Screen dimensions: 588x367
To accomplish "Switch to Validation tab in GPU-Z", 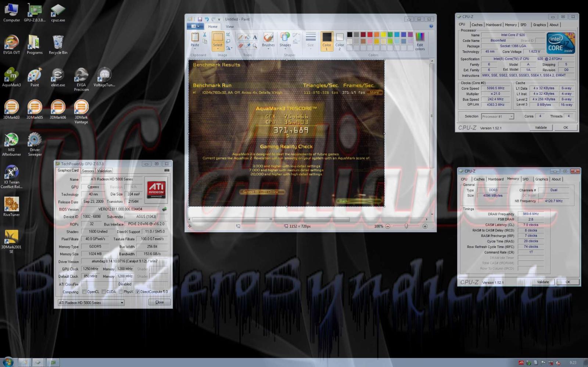I will pos(104,171).
